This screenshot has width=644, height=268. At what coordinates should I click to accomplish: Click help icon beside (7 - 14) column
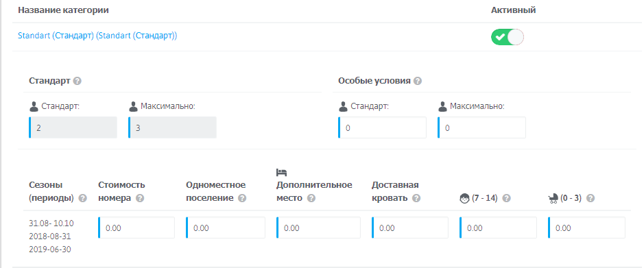[507, 198]
